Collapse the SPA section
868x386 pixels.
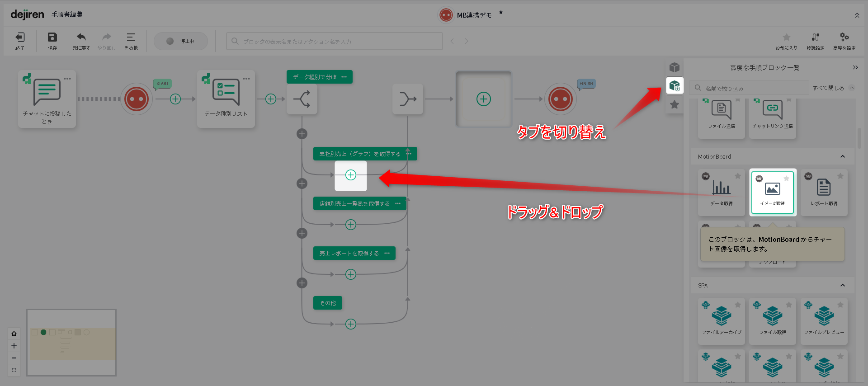[x=843, y=285]
